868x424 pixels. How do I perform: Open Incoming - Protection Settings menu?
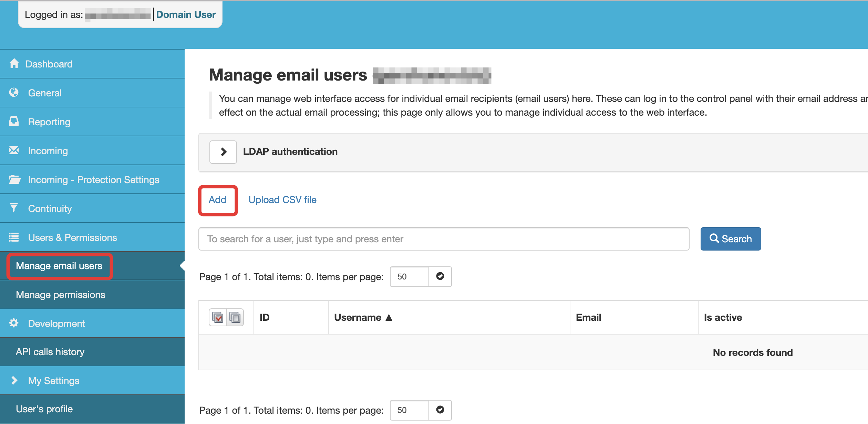pyautogui.click(x=92, y=179)
